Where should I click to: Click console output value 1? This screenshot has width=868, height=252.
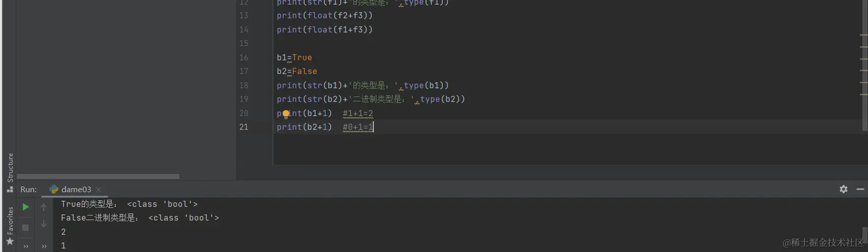tap(63, 245)
